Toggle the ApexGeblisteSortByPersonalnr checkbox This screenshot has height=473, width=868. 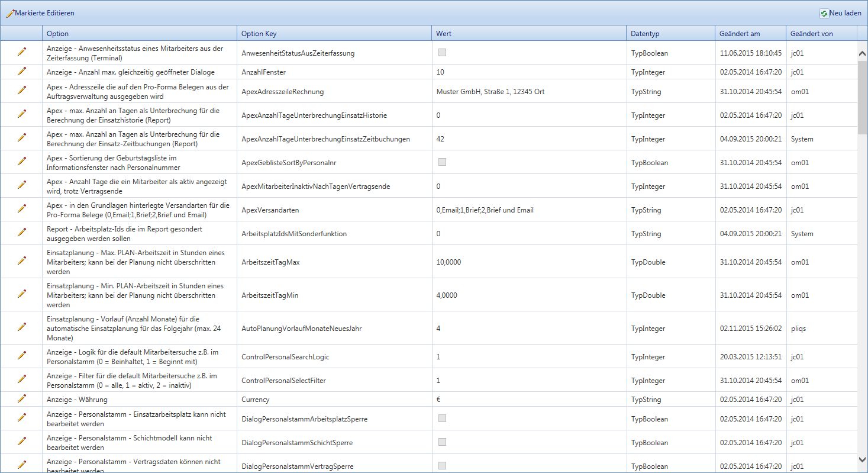(442, 162)
